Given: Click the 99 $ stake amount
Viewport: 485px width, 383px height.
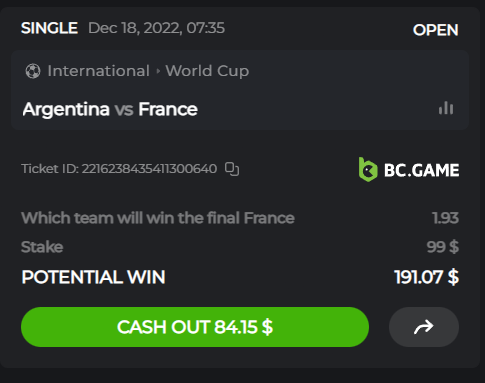Looking at the screenshot, I should pos(443,247).
